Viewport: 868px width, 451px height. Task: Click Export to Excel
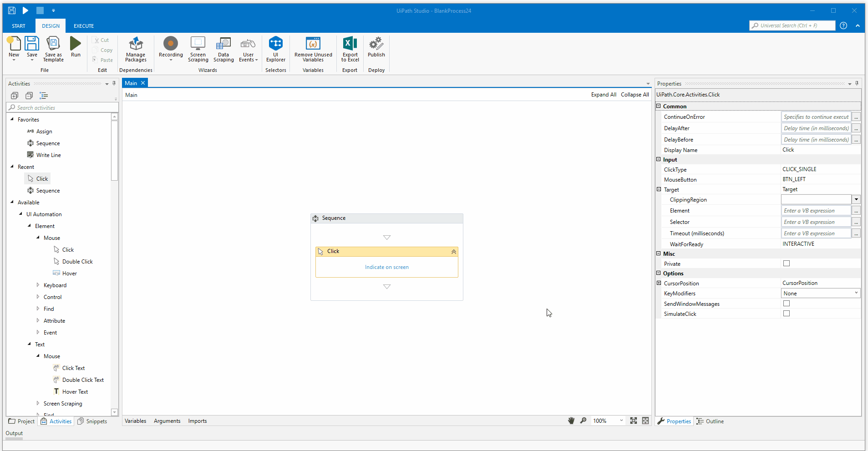350,49
